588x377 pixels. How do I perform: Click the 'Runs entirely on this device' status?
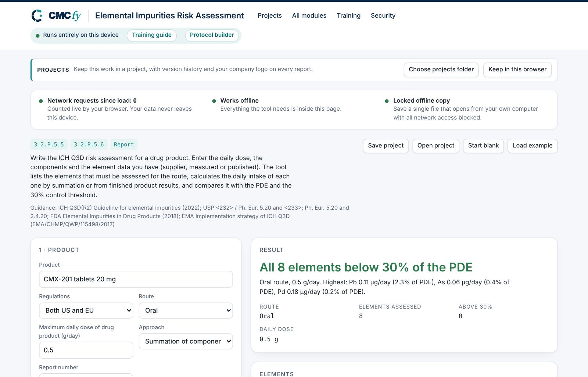click(x=81, y=35)
